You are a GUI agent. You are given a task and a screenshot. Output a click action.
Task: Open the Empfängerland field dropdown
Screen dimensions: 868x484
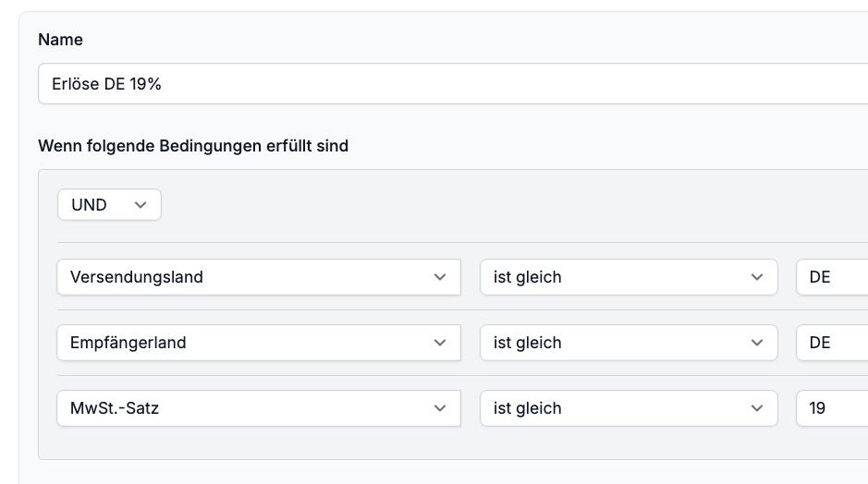[259, 343]
